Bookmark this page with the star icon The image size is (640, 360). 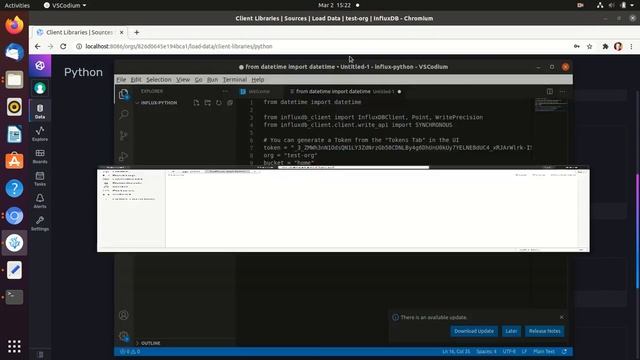point(589,47)
